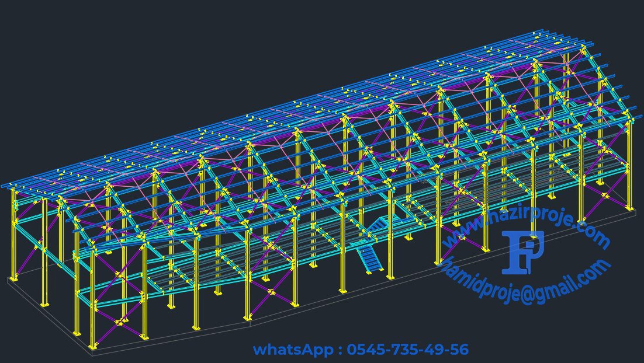Click the bottom step of the blue staircase

pyautogui.click(x=372, y=270)
